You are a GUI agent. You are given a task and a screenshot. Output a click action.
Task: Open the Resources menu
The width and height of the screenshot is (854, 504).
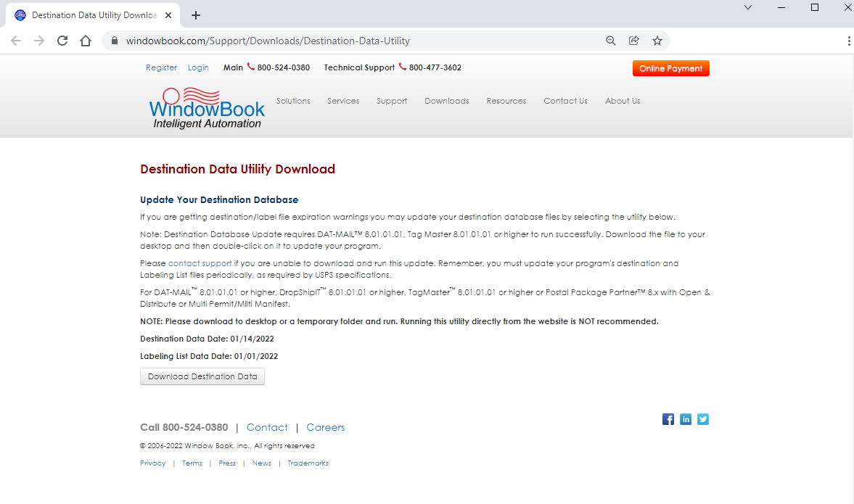506,102
